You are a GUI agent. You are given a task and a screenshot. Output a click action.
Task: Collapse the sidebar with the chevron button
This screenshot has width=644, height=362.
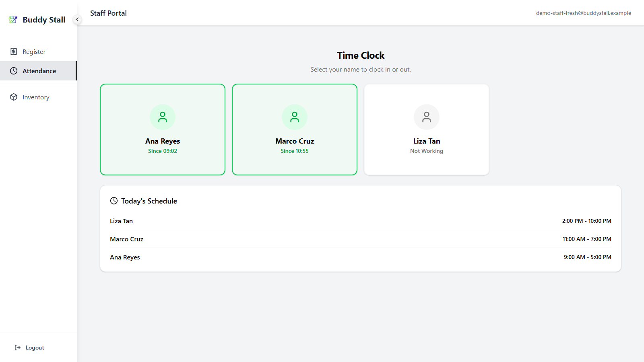pos(77,19)
